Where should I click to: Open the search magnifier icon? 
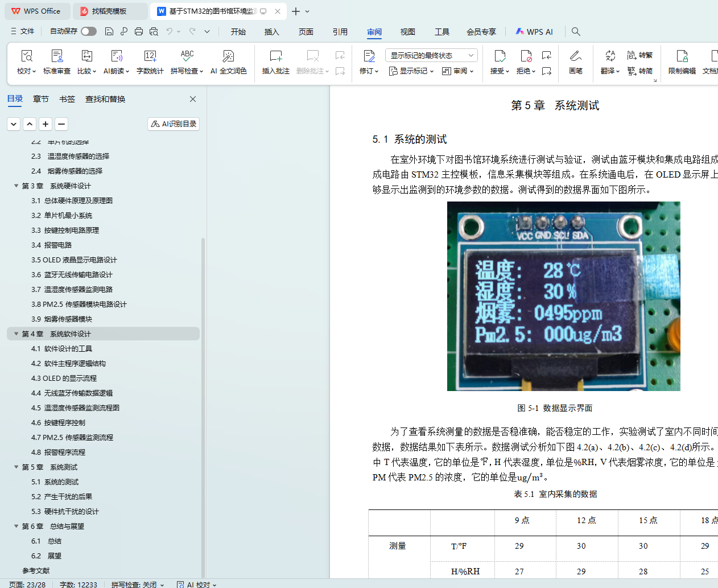coord(576,31)
